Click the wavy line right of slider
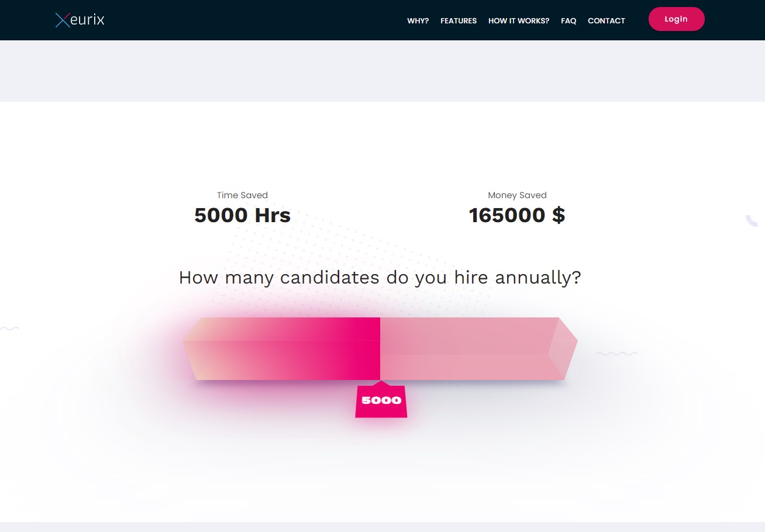 coord(616,354)
